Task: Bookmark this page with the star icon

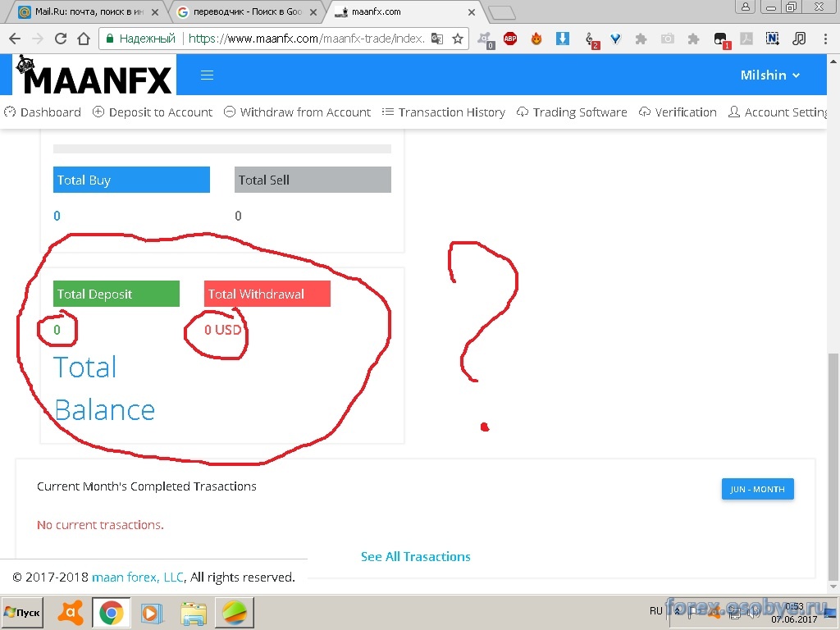Action: [458, 39]
